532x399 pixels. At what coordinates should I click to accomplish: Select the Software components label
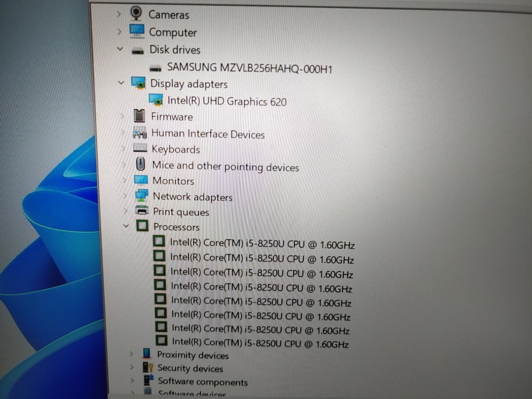203,382
